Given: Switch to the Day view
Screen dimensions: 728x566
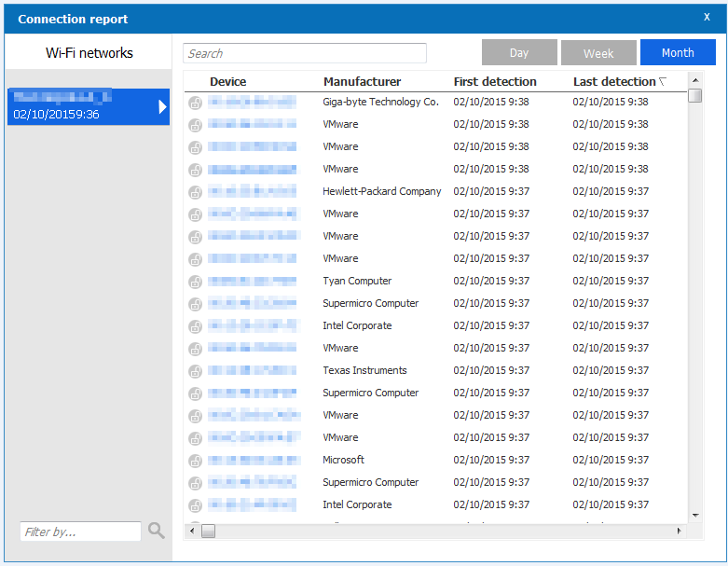Looking at the screenshot, I should click(x=519, y=52).
